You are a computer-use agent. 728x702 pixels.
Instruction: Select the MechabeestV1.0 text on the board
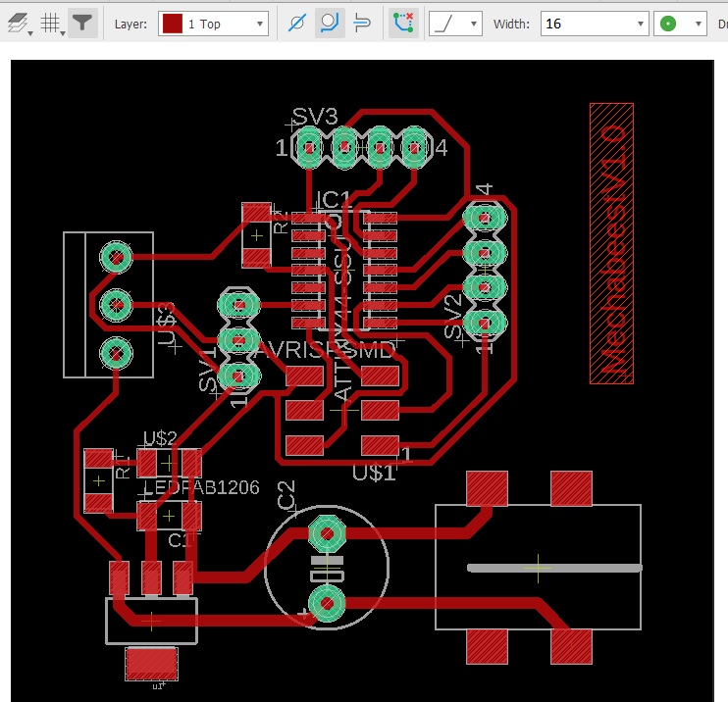point(612,243)
